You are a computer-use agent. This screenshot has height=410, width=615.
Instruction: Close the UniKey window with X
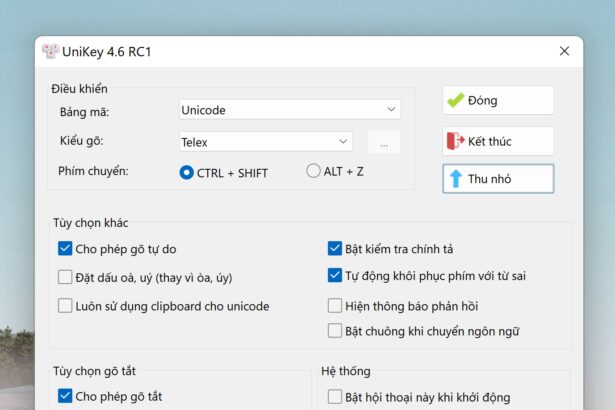coord(564,51)
